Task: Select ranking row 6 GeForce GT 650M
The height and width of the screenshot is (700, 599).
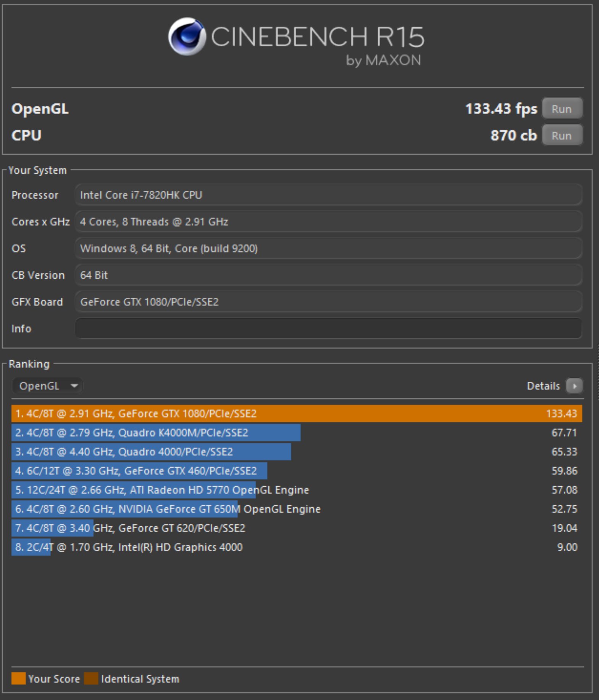Action: [x=297, y=509]
